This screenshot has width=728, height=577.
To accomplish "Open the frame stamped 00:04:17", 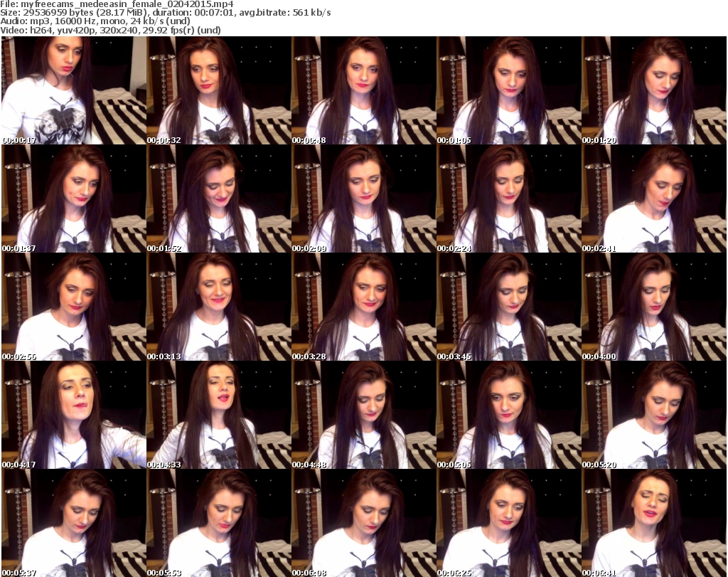I will [74, 415].
